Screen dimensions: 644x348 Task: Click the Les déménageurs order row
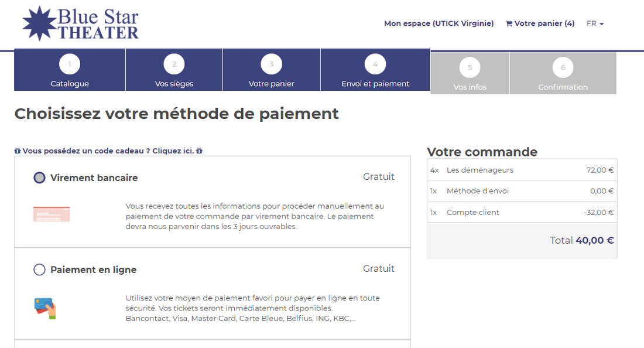click(x=522, y=170)
